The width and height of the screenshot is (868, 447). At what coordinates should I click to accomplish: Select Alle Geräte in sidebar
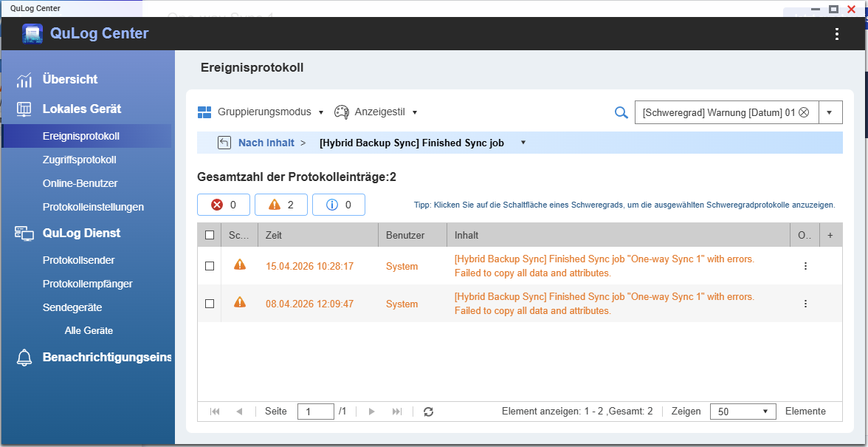click(89, 331)
